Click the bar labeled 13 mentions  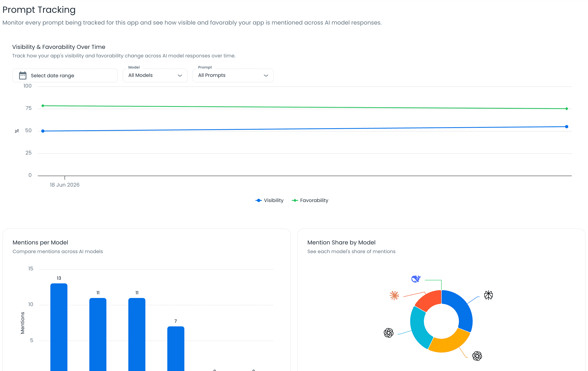[x=59, y=327]
